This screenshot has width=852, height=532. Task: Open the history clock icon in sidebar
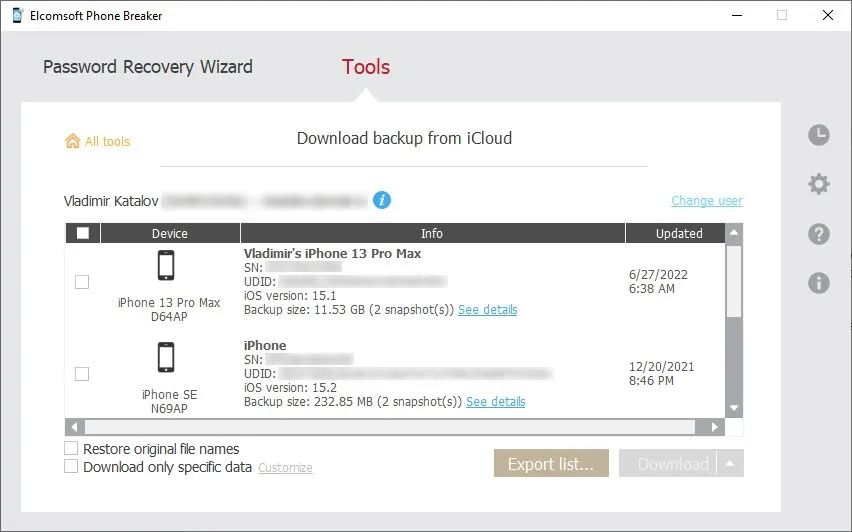click(x=818, y=135)
